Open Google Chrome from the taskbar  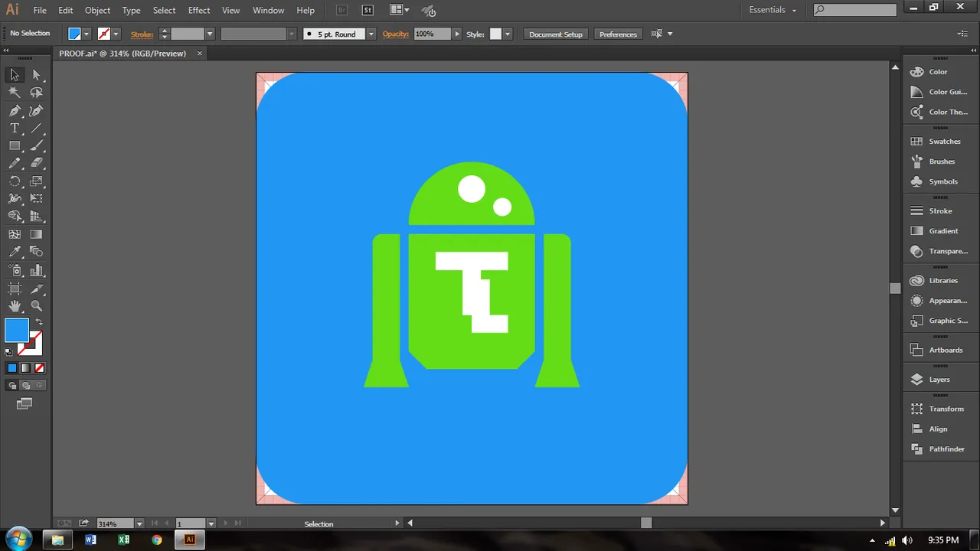coord(157,540)
